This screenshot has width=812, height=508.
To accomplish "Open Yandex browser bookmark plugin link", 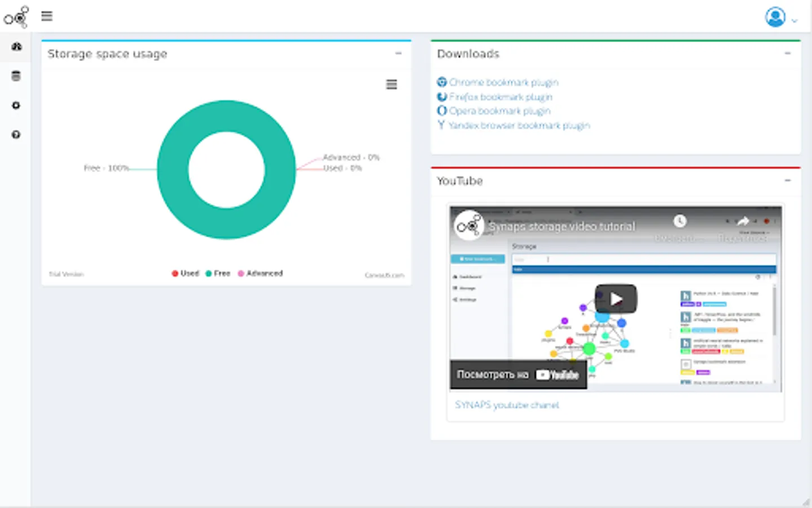I will point(519,125).
